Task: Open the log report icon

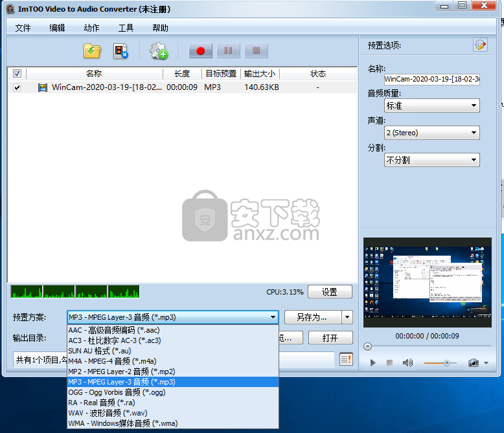Action: 346,359
